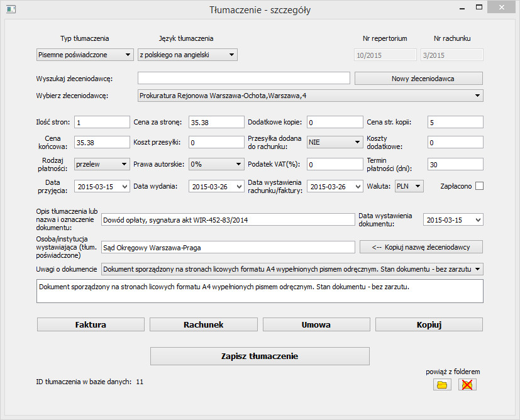
Task: Click the yellow folder link icon
Action: [x=442, y=385]
